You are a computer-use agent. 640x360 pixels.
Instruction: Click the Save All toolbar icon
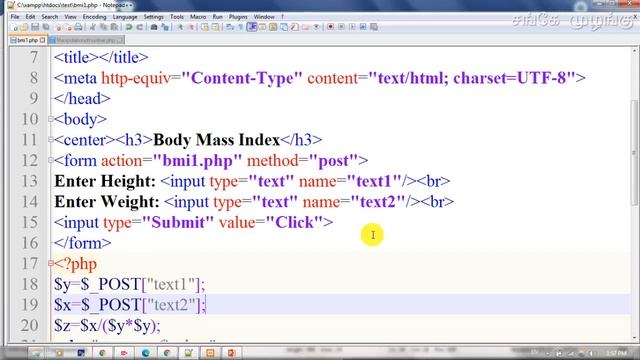click(46, 27)
